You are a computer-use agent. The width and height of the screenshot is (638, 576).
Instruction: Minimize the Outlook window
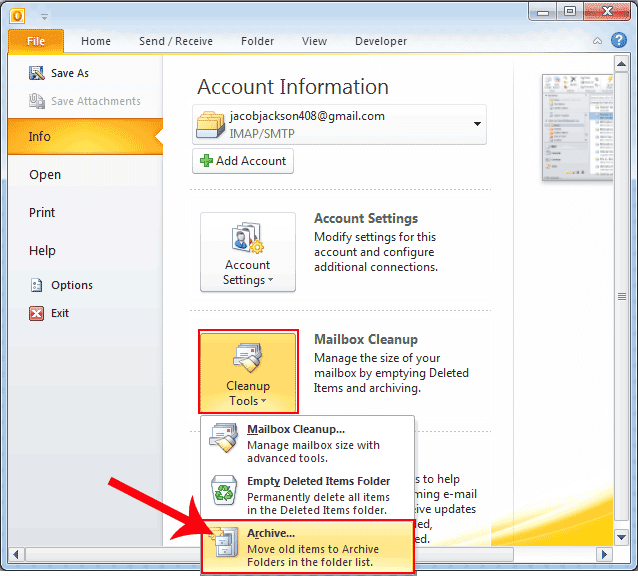pos(543,12)
